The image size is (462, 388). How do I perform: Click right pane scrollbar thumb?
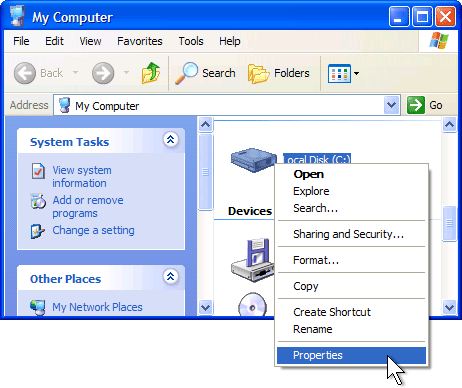[449, 223]
